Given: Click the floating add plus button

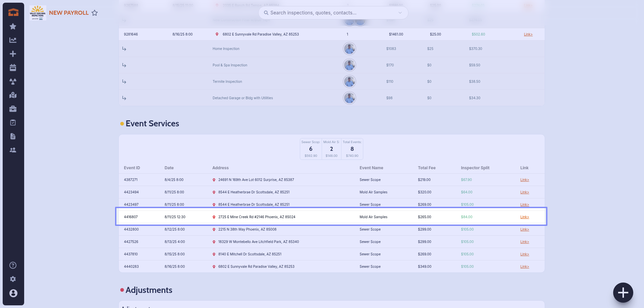Looking at the screenshot, I should [x=623, y=293].
